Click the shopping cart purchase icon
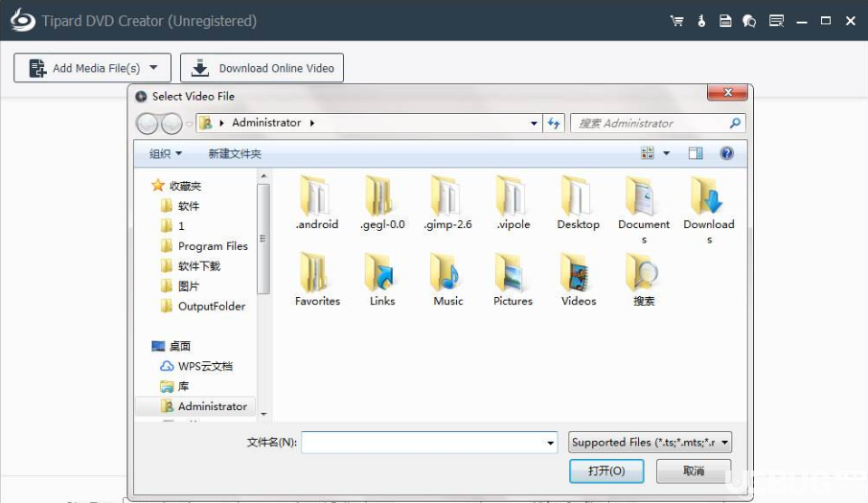Image resolution: width=868 pixels, height=503 pixels. tap(676, 21)
